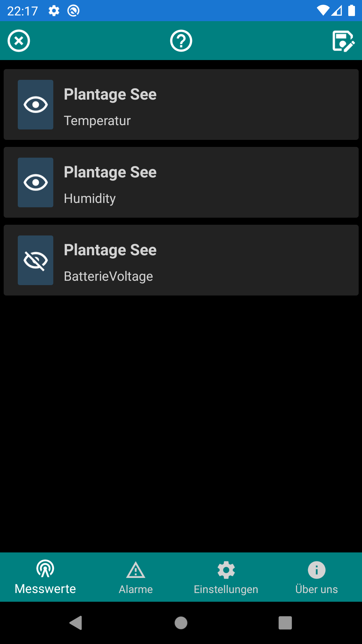362x644 pixels.
Task: Switch to the Einstellungen tab label
Action: pos(226,589)
